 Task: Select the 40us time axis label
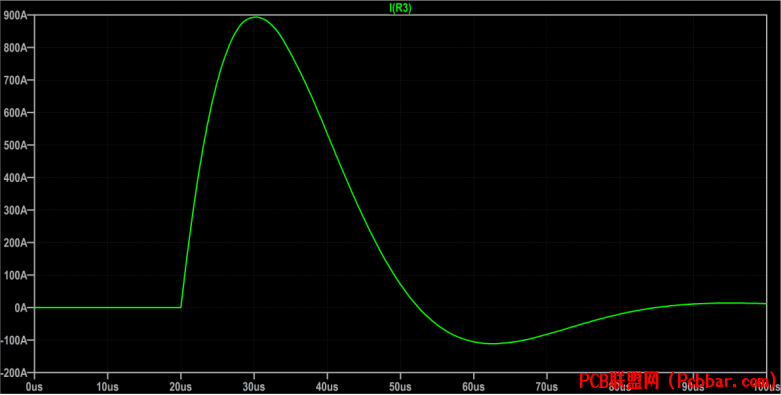tap(327, 387)
